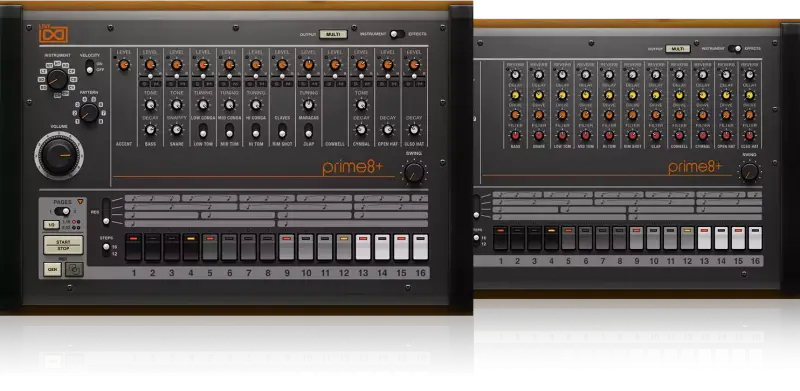Toggle step 5 button in right panel
This screenshot has width=800, height=391.
(x=568, y=238)
